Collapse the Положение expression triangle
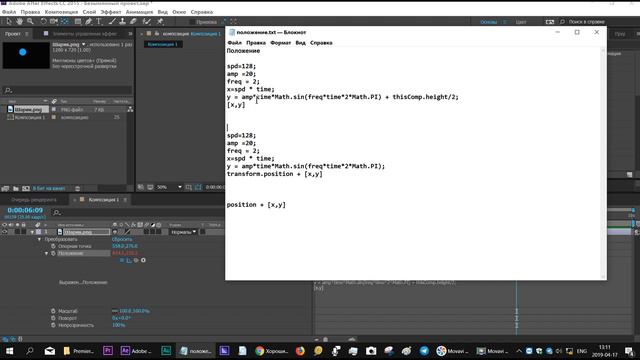 [47, 253]
